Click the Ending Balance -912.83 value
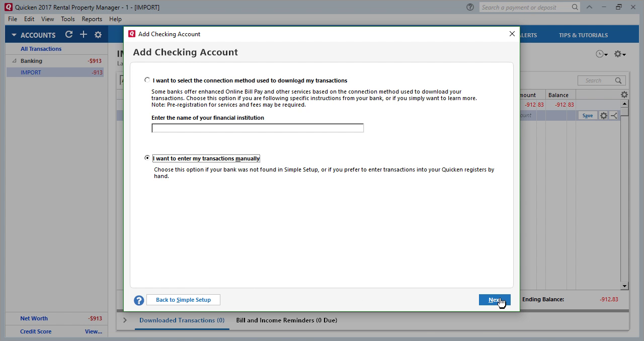Image resolution: width=644 pixels, height=341 pixels. click(x=609, y=299)
